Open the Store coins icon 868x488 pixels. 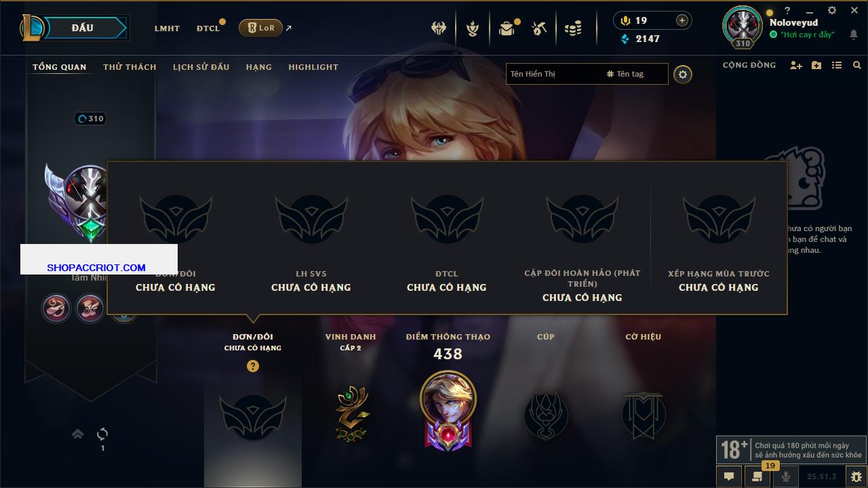(x=574, y=28)
